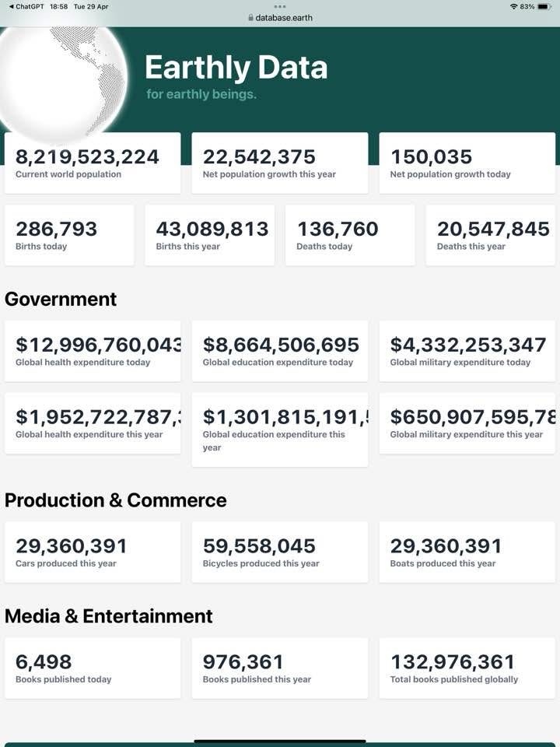This screenshot has width=560, height=747.
Task: Open Total books published globally card
Action: click(467, 668)
